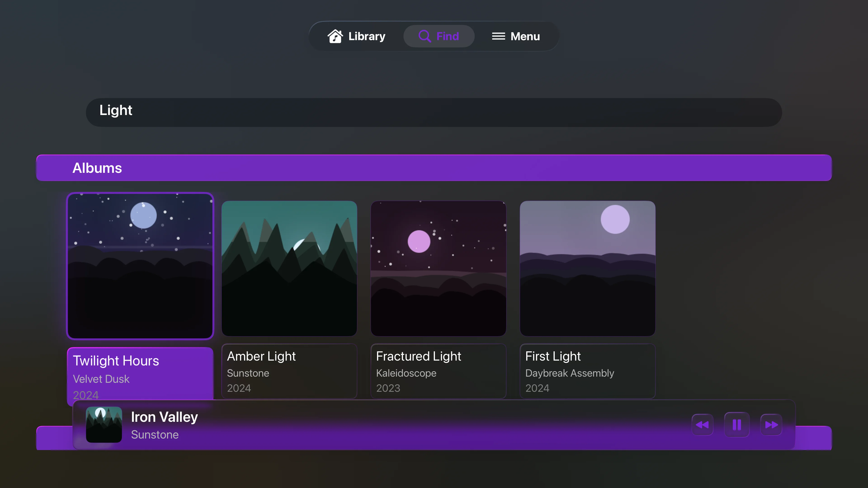Select the First Light album artwork
Screen dimensions: 868x488
point(587,268)
